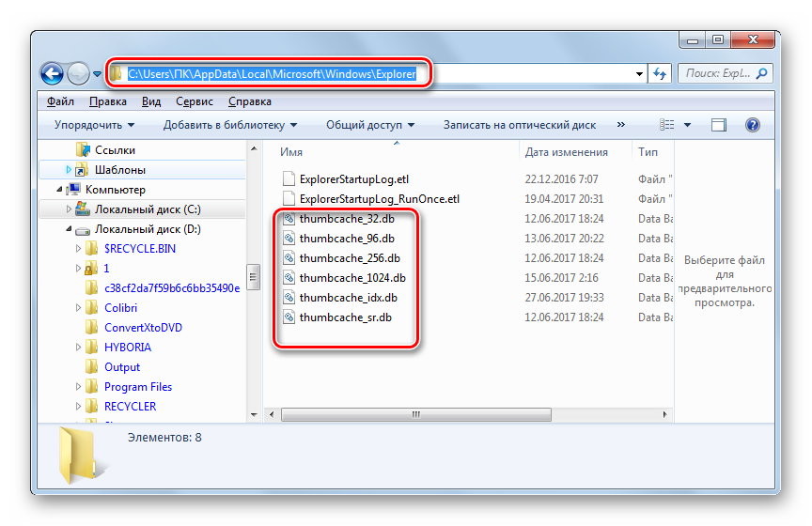This screenshot has height=526, width=812.
Task: Open address bar history dropdown arrow
Action: click(x=640, y=74)
